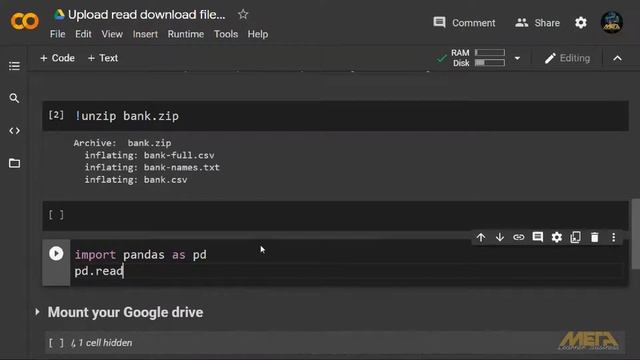Click the Google Drive icon beside the title

pos(60,15)
